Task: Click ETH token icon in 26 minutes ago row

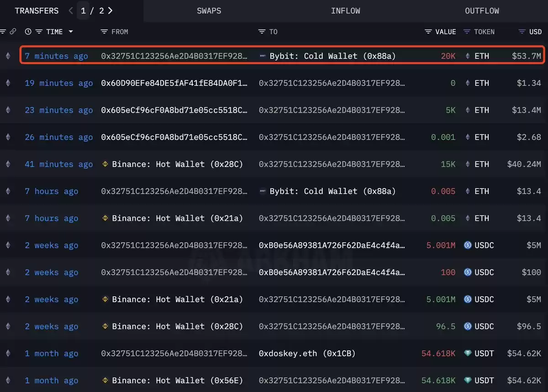Action: pyautogui.click(x=467, y=137)
